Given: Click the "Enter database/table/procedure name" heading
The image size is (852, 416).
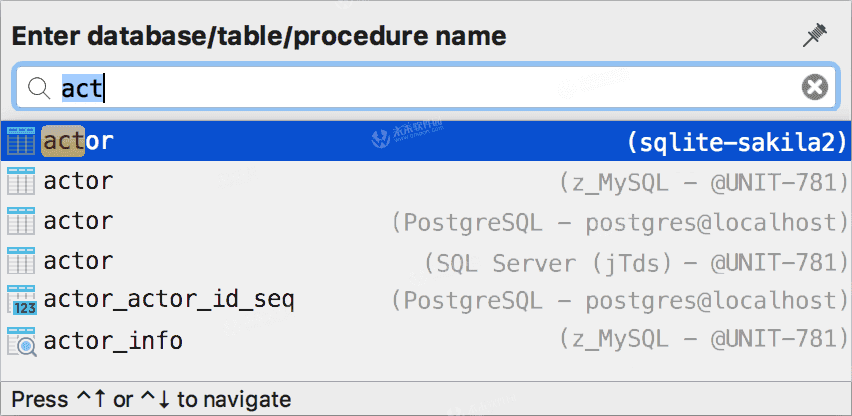Looking at the screenshot, I should 259,37.
